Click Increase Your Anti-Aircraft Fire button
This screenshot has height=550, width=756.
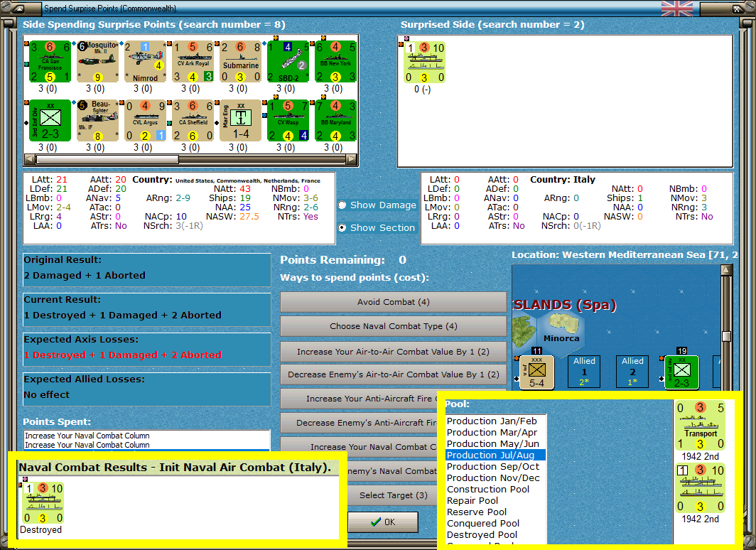[x=359, y=399]
